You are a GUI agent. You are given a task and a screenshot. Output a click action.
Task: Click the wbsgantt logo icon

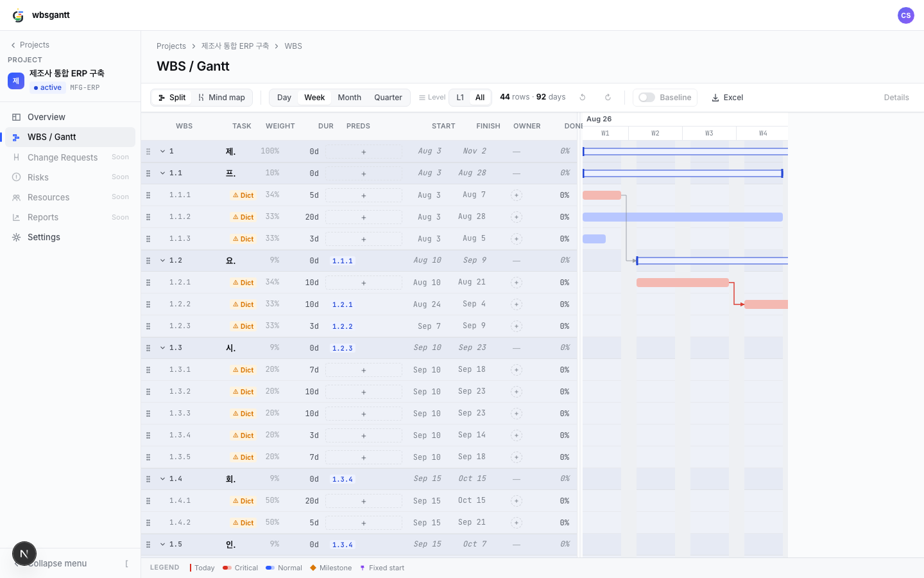pyautogui.click(x=18, y=15)
